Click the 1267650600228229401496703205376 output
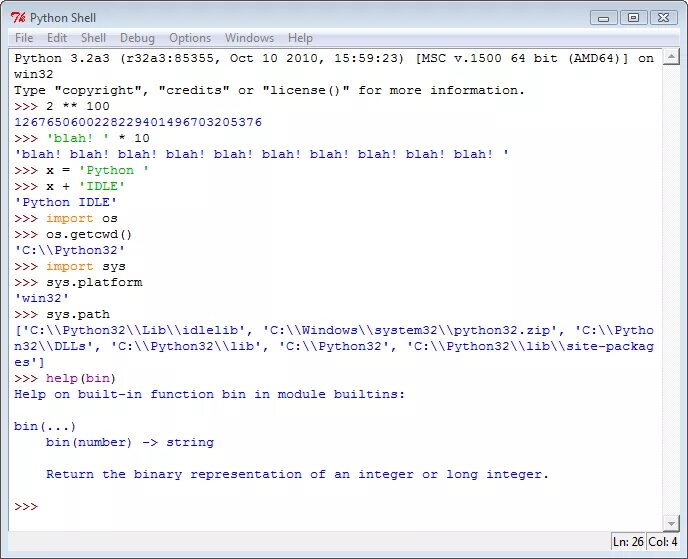The width and height of the screenshot is (688, 559). click(138, 122)
